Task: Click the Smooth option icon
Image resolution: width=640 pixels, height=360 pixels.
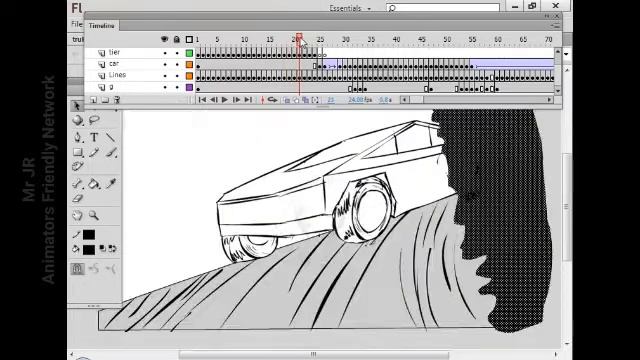Action: [x=94, y=269]
